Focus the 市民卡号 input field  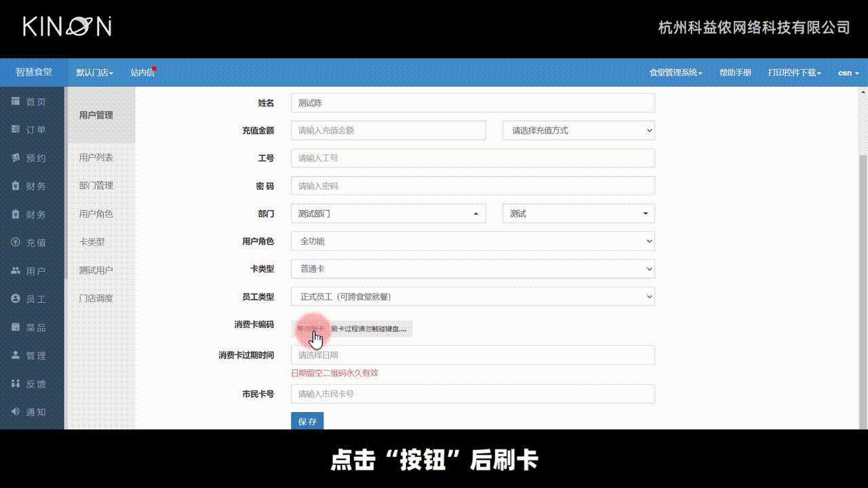click(473, 394)
